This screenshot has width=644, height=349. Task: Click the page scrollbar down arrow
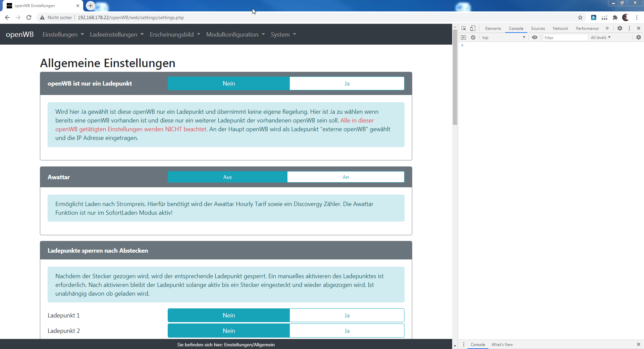click(455, 346)
